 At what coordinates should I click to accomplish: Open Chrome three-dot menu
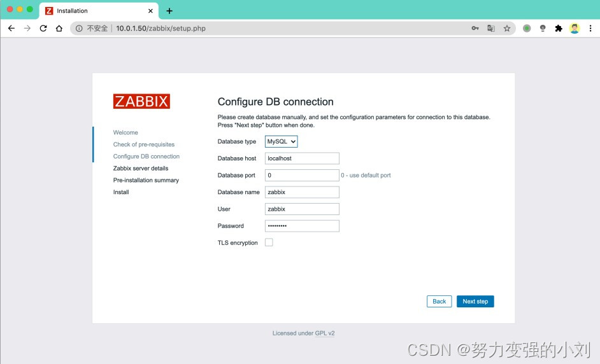pos(590,28)
